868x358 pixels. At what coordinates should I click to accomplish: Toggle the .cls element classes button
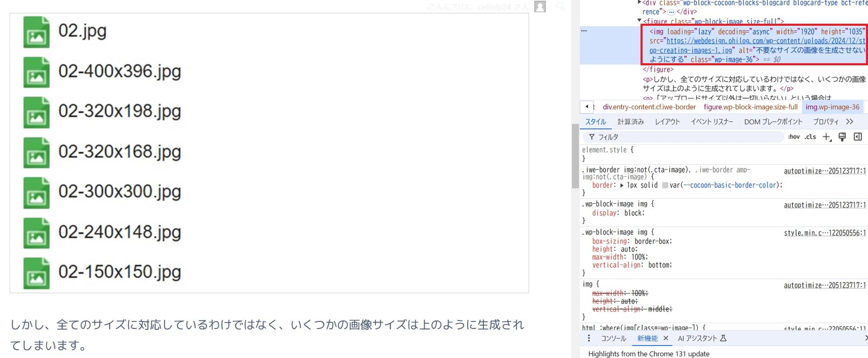pos(810,137)
